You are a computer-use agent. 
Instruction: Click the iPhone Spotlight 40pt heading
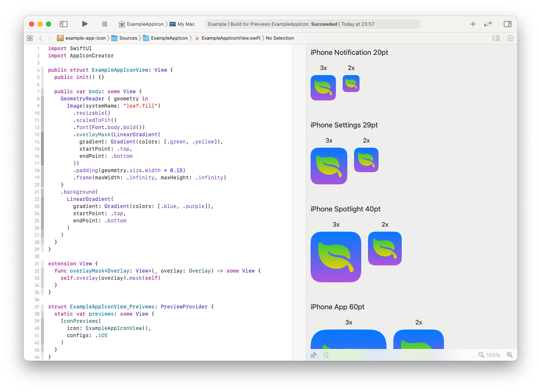[x=346, y=209]
